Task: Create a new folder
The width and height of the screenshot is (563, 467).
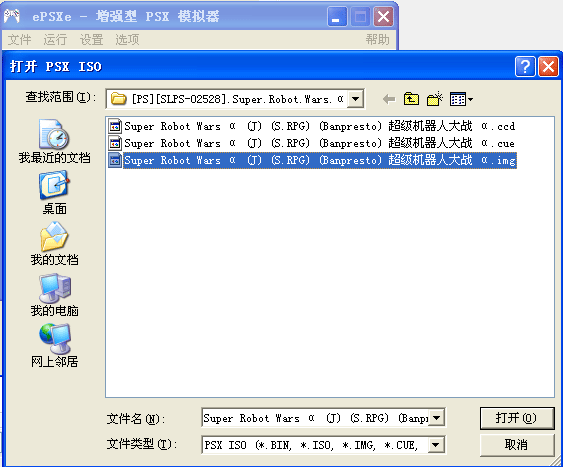Action: (434, 99)
